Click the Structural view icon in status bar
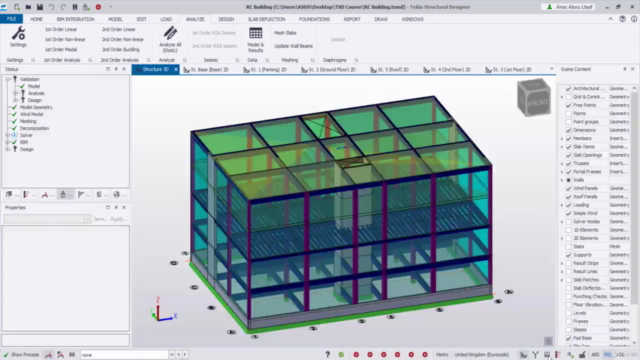Viewport: 640px width, 360px height. 523,355
